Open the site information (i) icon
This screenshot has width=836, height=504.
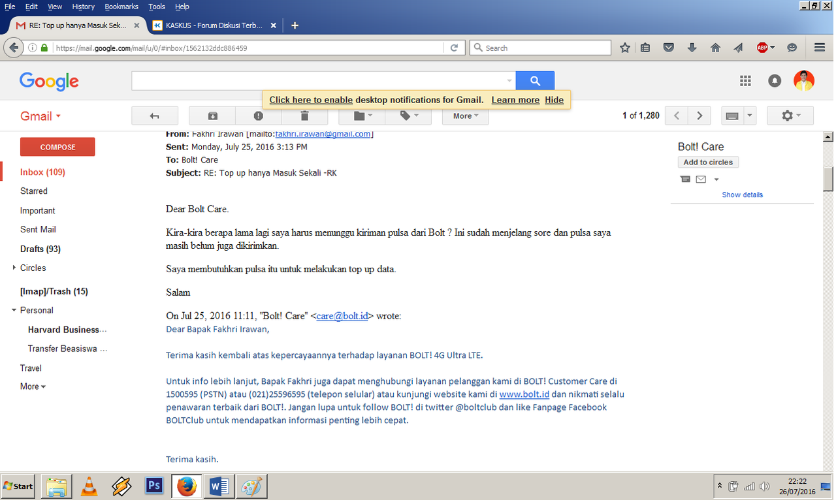(33, 48)
